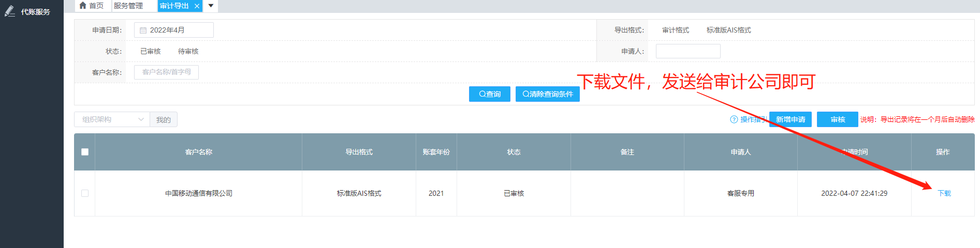Select 已审核 status filter
This screenshot has height=248, width=980.
[150, 51]
